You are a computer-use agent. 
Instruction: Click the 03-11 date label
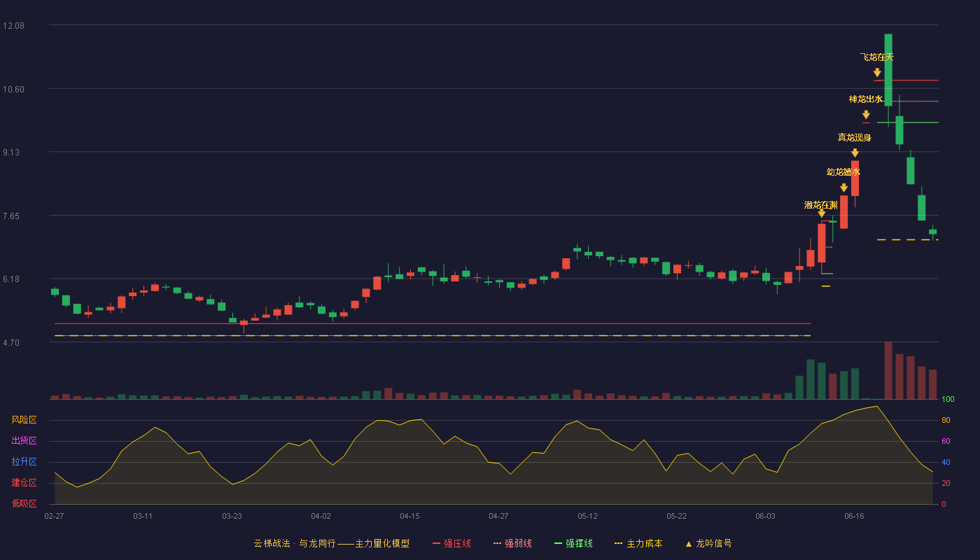[143, 516]
